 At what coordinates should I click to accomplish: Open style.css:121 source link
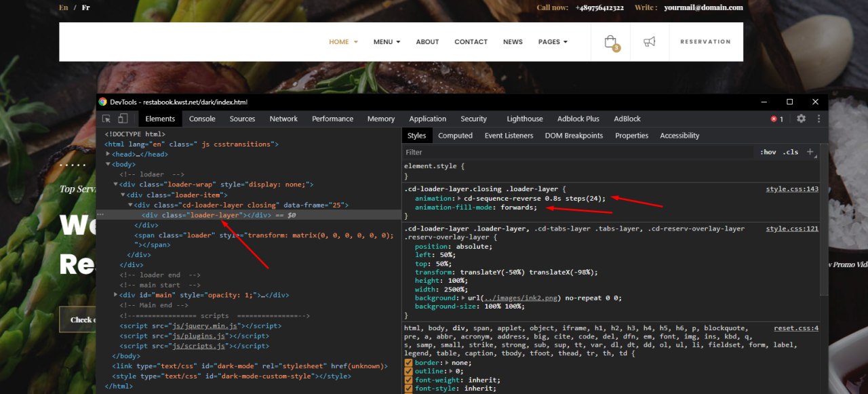pyautogui.click(x=792, y=229)
